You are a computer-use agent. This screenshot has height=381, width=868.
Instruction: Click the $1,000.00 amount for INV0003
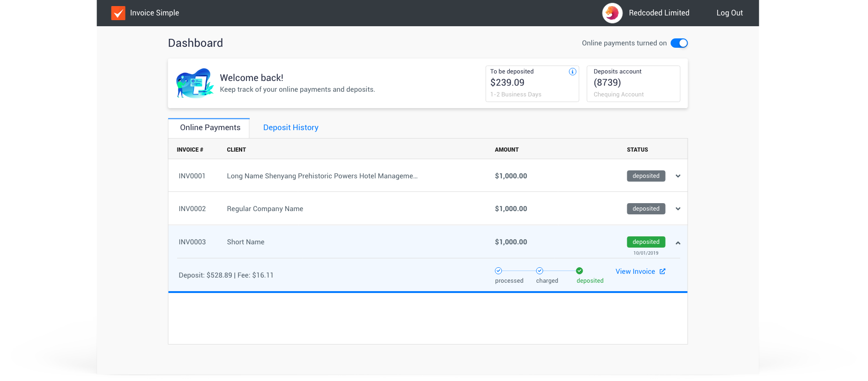[511, 242]
